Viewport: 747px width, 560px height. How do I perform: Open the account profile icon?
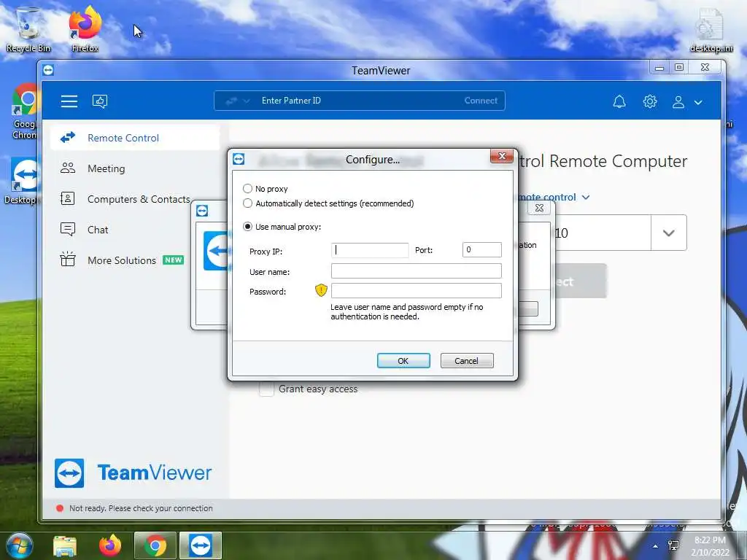[678, 102]
